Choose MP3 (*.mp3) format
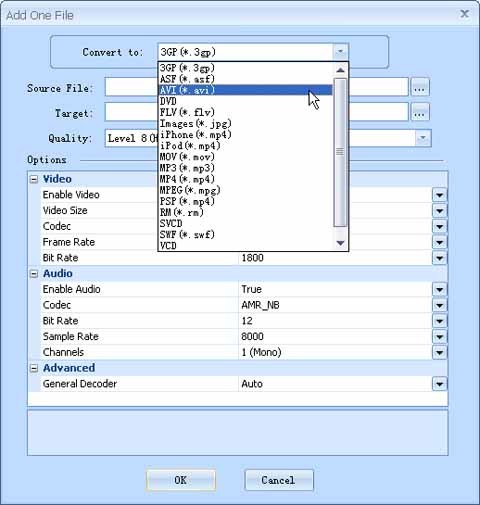The image size is (480, 505). coord(246,168)
